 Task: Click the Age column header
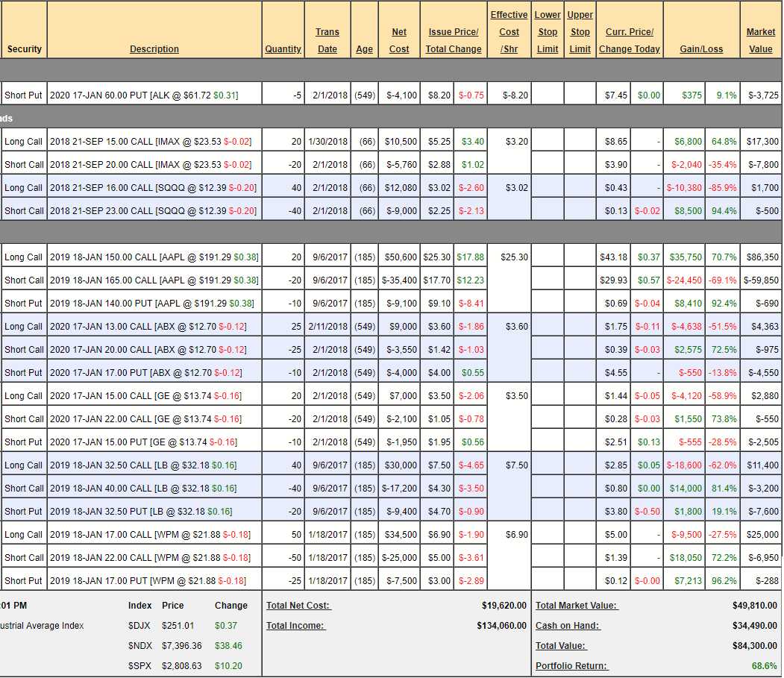click(x=364, y=49)
